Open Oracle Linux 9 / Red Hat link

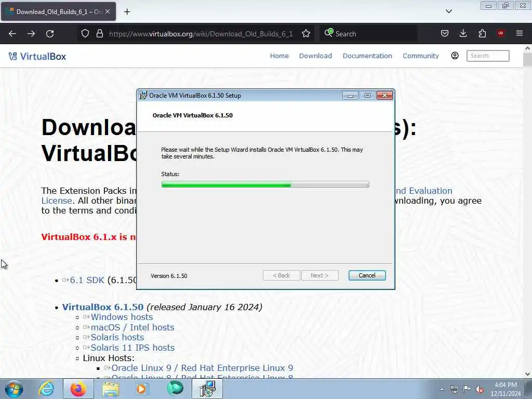(x=202, y=368)
